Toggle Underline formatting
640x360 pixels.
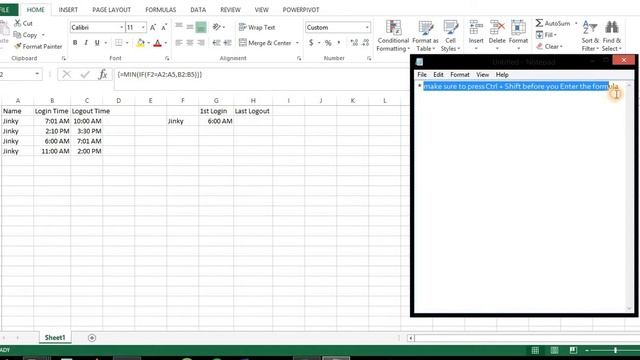(x=97, y=42)
